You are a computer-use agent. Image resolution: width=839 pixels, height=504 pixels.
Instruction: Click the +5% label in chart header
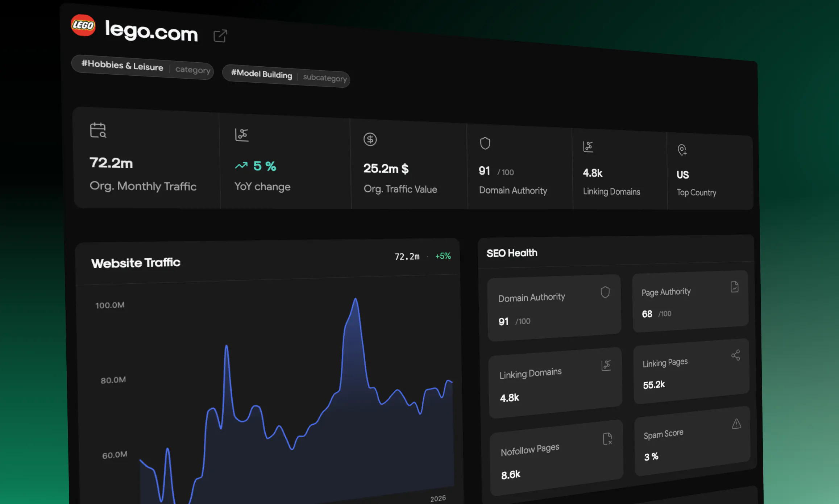[x=443, y=256]
